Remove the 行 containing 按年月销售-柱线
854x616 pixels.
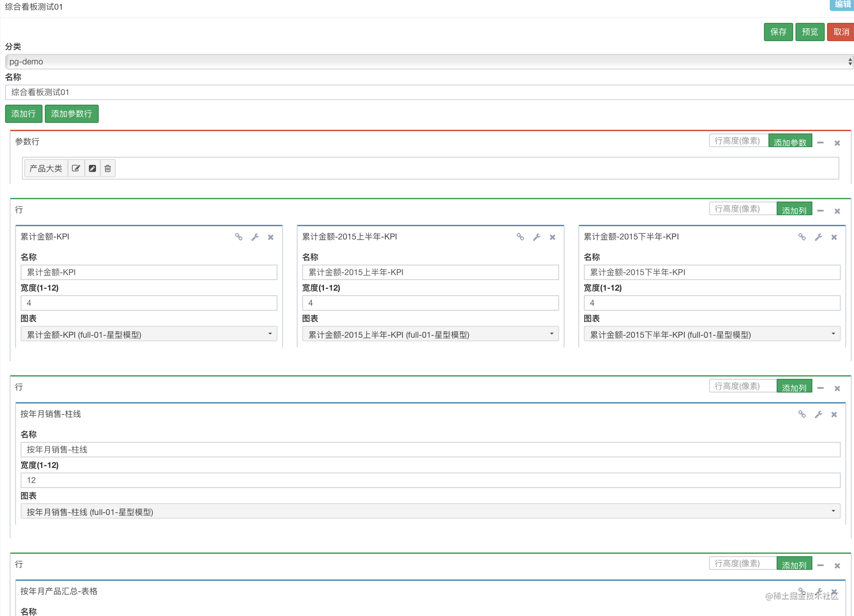838,388
